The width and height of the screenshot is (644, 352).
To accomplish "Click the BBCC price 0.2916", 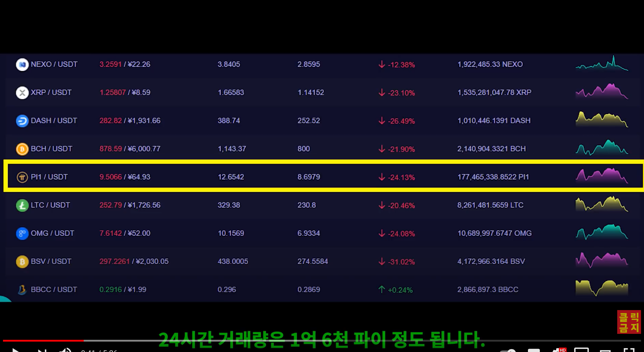I will pos(111,290).
